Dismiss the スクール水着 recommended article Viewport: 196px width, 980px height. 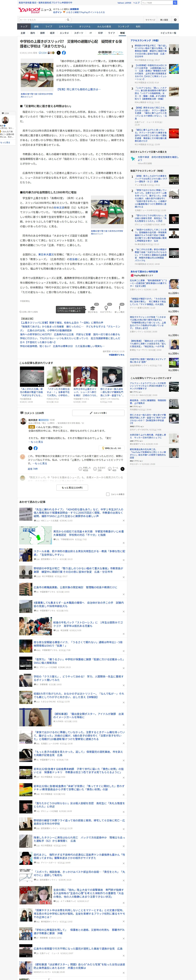123,560
